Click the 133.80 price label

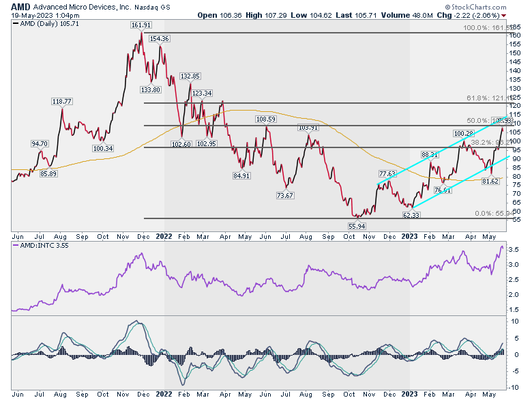[151, 89]
